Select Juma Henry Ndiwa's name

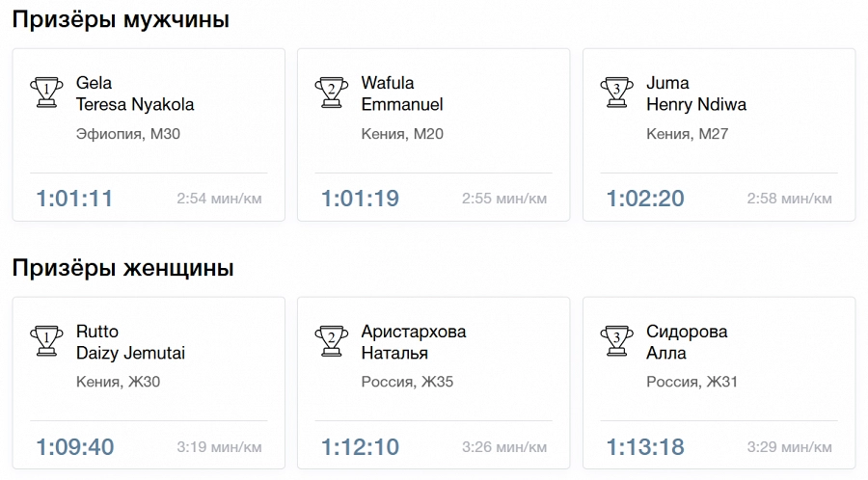point(696,93)
